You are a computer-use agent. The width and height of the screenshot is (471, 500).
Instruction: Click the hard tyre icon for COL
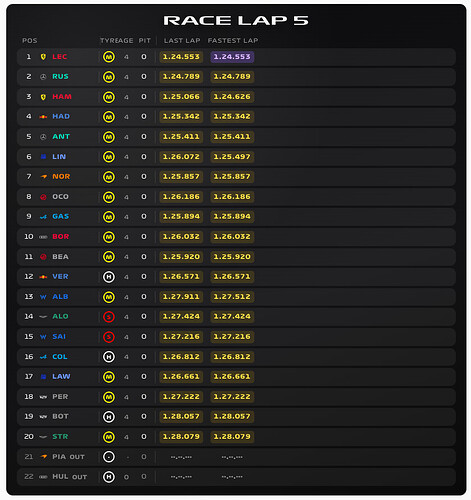click(109, 357)
